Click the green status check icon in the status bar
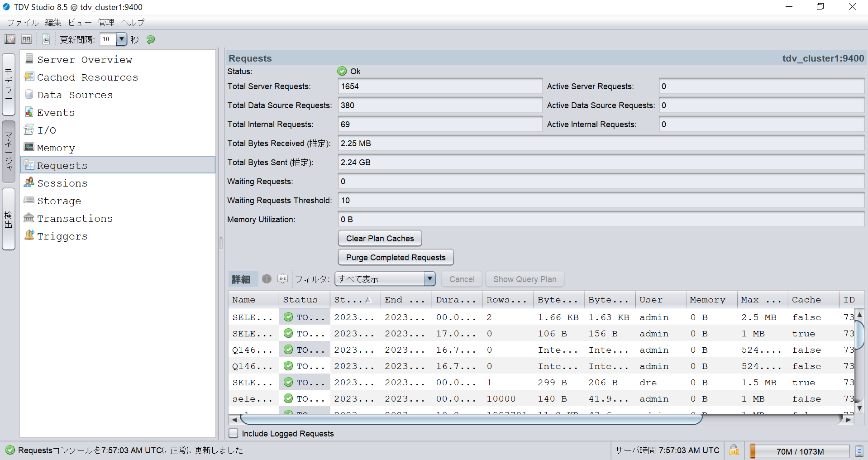 click(10, 450)
